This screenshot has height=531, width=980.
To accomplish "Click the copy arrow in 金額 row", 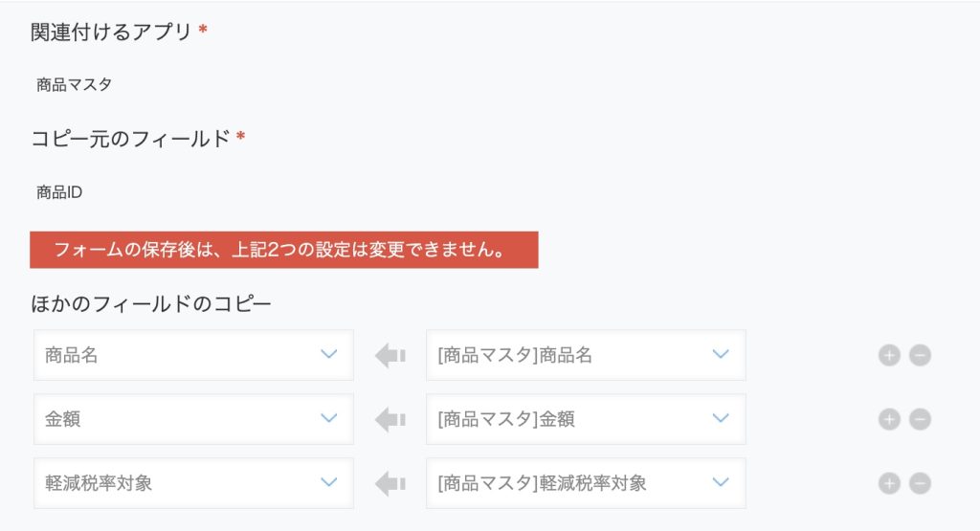I will (390, 419).
